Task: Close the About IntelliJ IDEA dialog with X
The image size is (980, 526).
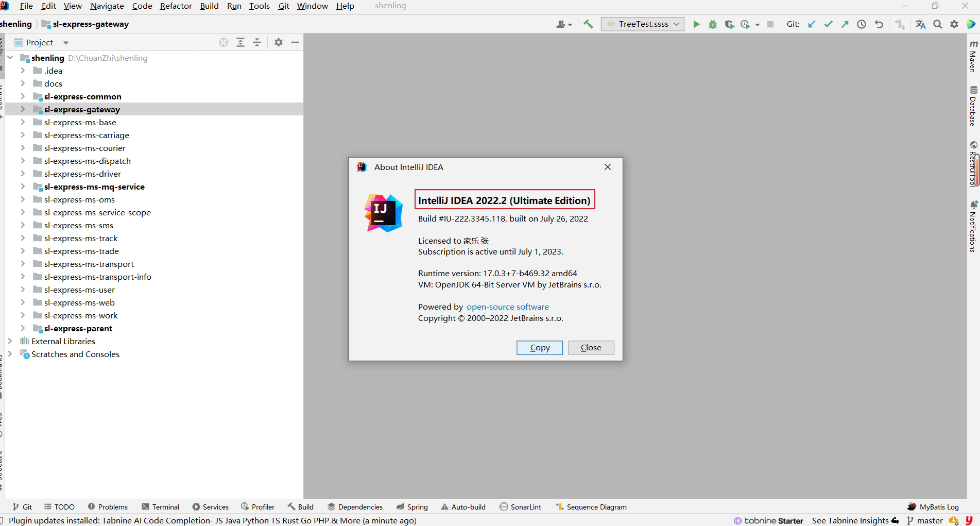Action: pyautogui.click(x=608, y=167)
